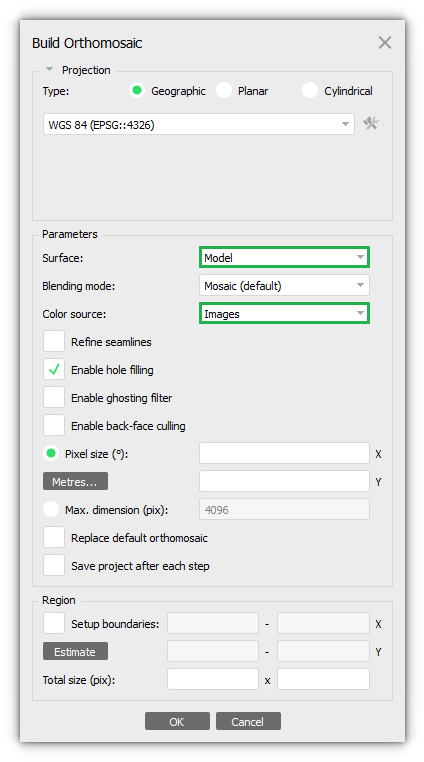Enable back-face culling checkbox

coord(54,426)
